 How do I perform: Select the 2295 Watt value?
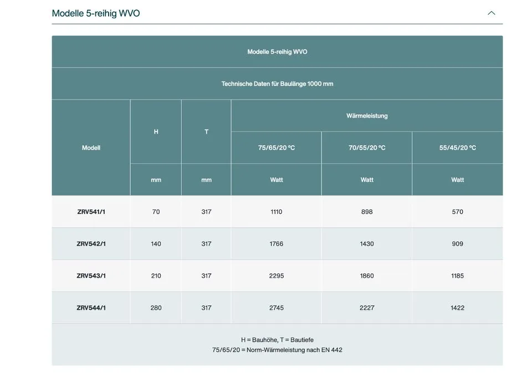pyautogui.click(x=276, y=276)
